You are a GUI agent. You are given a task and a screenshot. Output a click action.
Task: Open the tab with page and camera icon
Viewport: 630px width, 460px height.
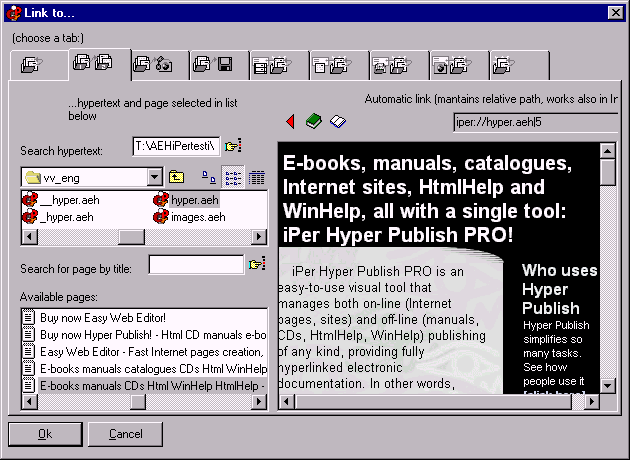click(160, 65)
